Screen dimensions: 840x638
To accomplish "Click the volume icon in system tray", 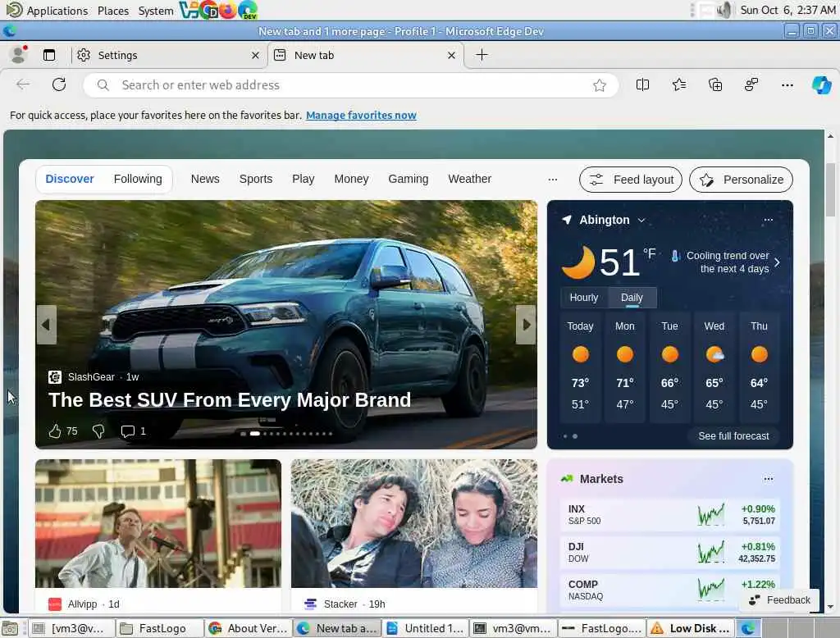I will coord(724,10).
